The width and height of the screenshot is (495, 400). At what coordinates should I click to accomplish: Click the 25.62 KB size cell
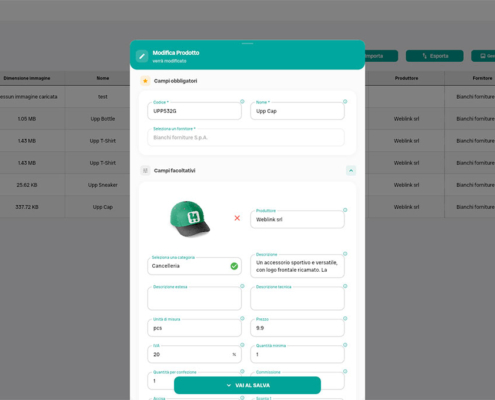(x=27, y=185)
